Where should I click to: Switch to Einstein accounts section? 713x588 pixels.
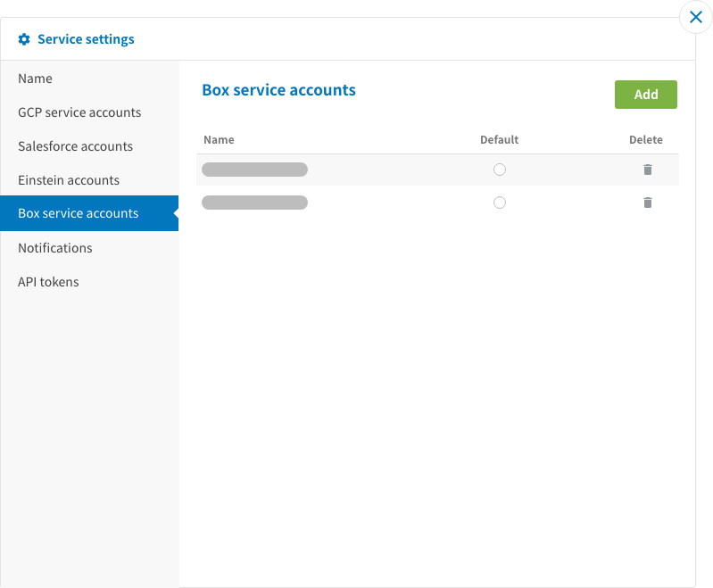click(89, 180)
